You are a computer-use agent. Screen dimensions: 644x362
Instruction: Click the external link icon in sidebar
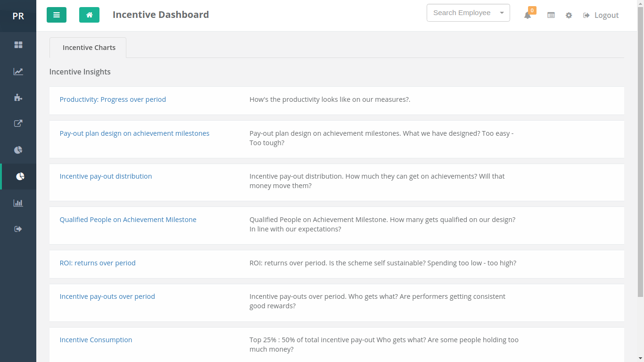18,123
